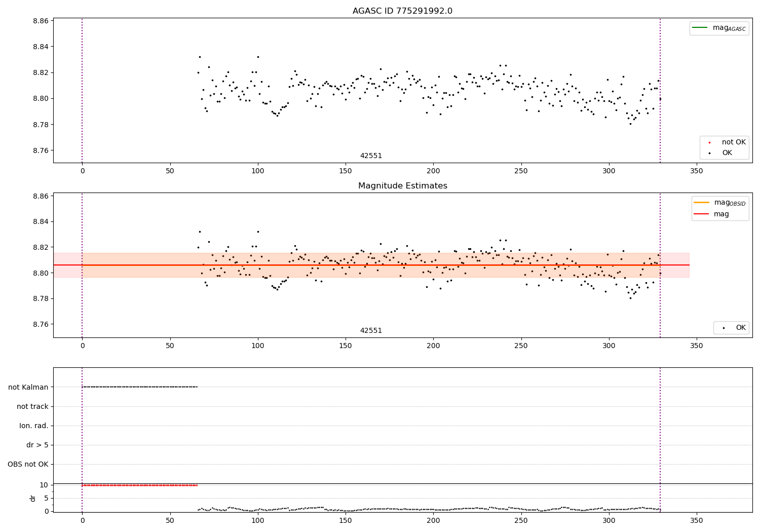760x532 pixels.
Task: Click the 'not Kalman' axis label
Action: (28, 387)
